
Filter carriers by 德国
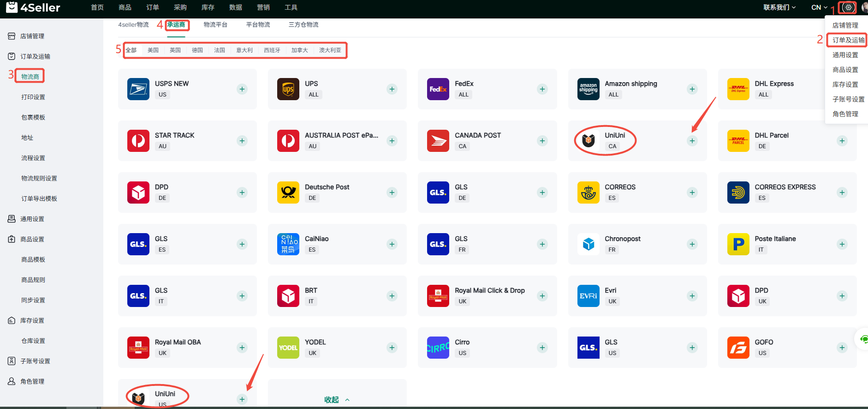coord(197,50)
